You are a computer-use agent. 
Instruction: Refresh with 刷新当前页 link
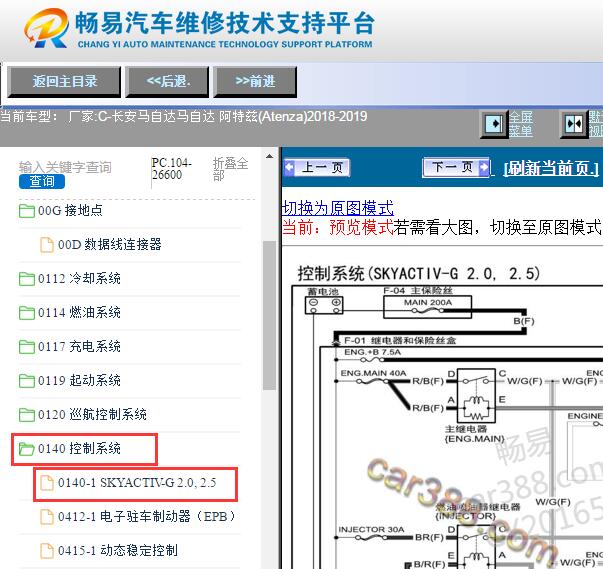(551, 168)
